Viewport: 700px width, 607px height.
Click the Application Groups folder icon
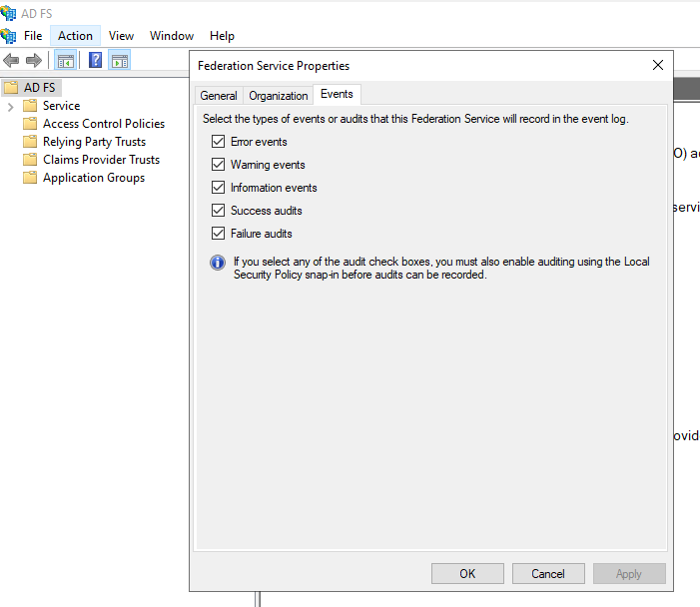pyautogui.click(x=30, y=178)
